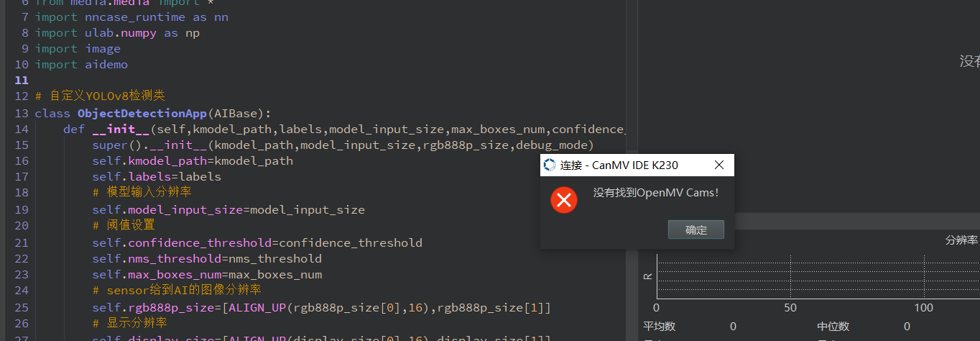This screenshot has width=980, height=341.
Task: Close the 连接 - CanMV IDE K230 dialog
Action: click(x=718, y=165)
